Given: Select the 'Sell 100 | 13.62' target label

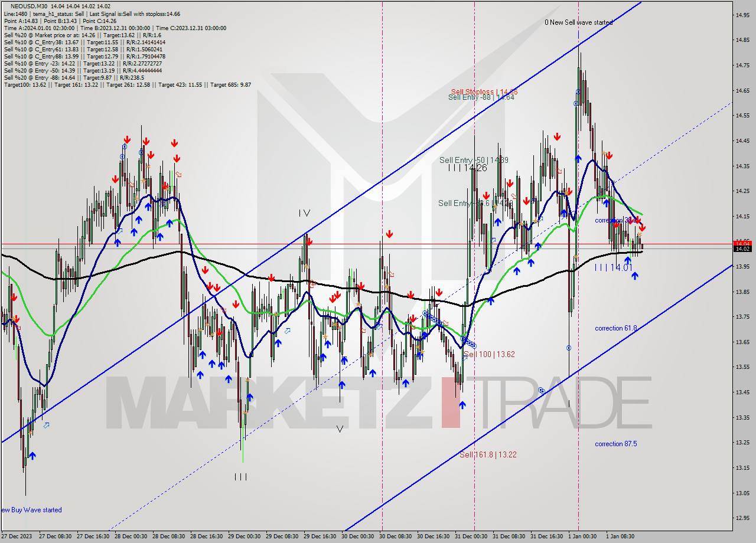Looking at the screenshot, I should tap(489, 355).
